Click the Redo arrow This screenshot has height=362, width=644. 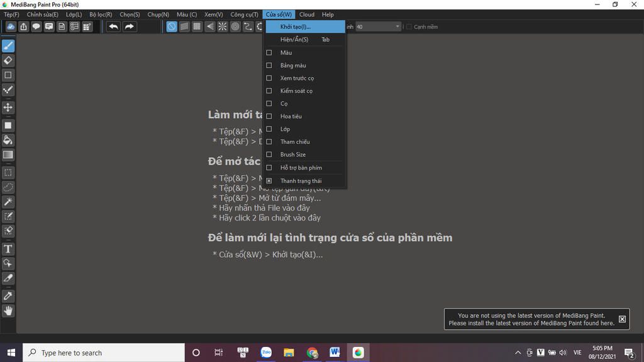129,26
